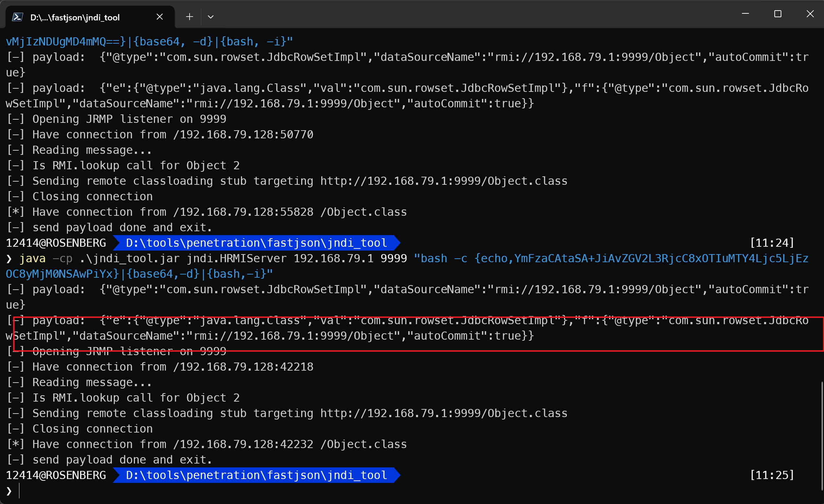This screenshot has width=824, height=504.
Task: Click the vertical scrollbar thumb
Action: click(x=822, y=436)
